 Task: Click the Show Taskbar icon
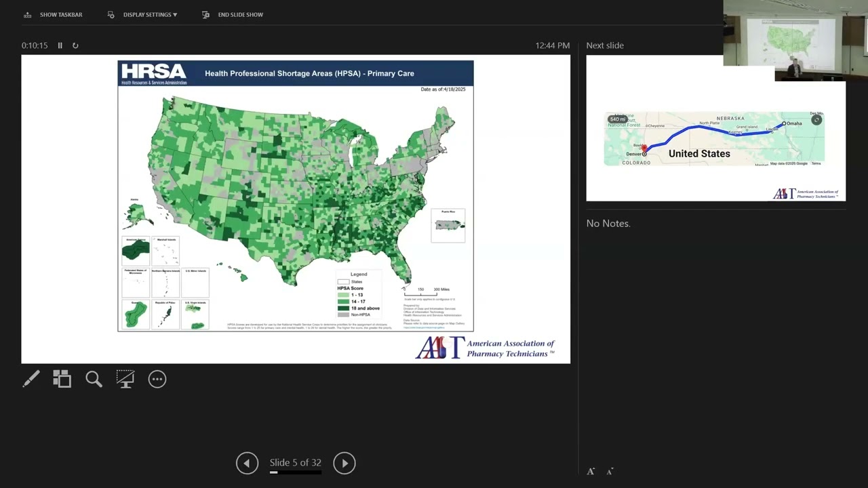click(x=28, y=14)
